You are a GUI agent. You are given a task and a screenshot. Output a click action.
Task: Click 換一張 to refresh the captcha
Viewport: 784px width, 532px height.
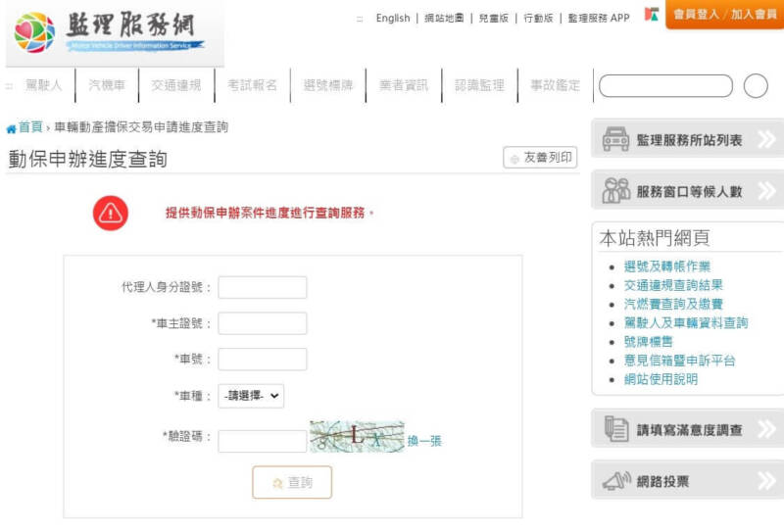tap(424, 441)
